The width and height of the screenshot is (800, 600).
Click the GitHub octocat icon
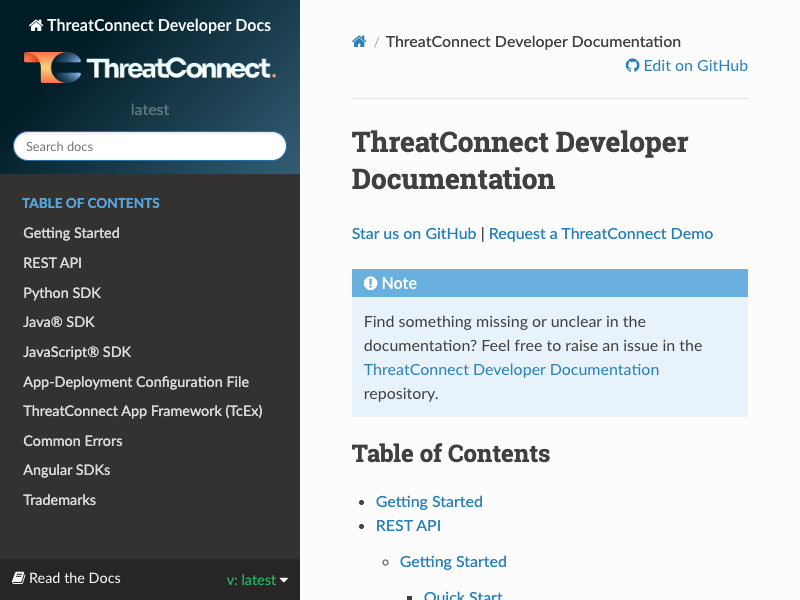632,66
